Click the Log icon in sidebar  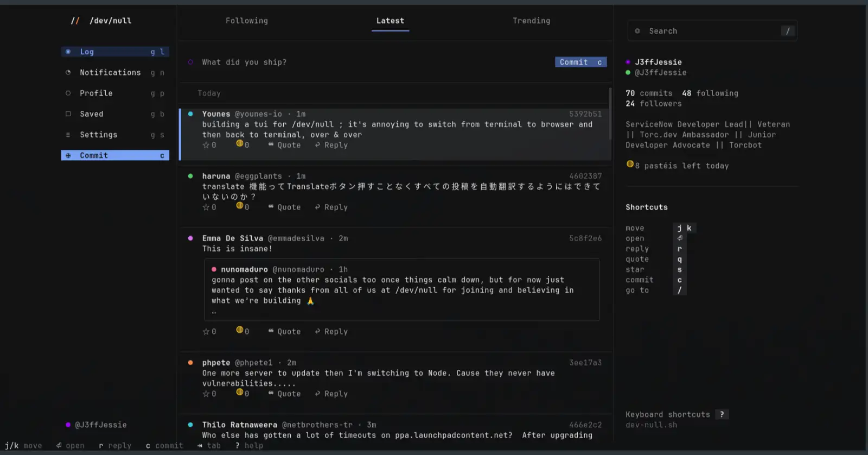tap(68, 52)
